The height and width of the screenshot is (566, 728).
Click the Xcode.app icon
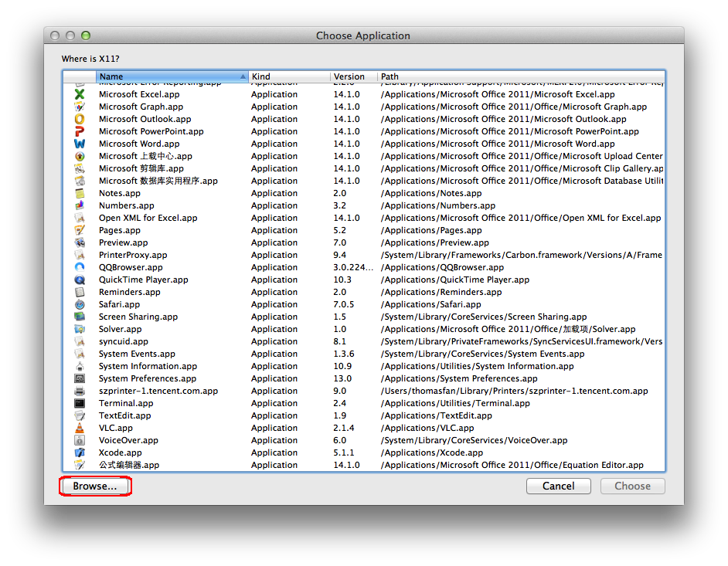pyautogui.click(x=80, y=452)
